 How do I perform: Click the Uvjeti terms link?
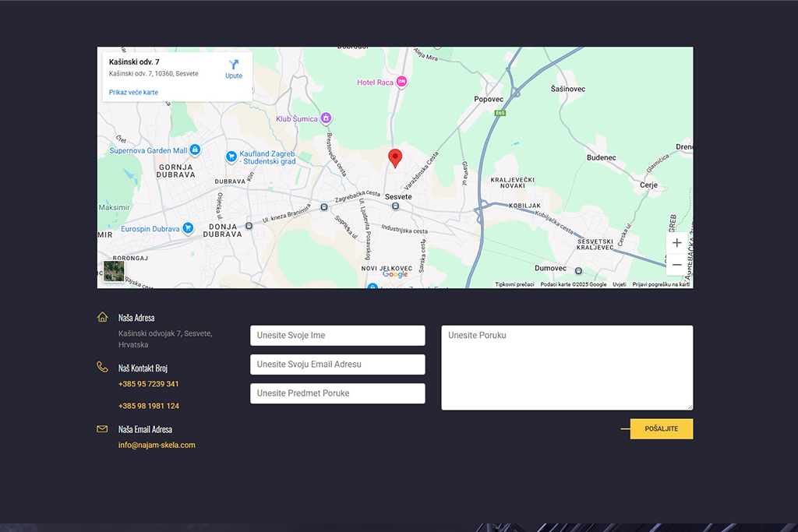tap(620, 284)
